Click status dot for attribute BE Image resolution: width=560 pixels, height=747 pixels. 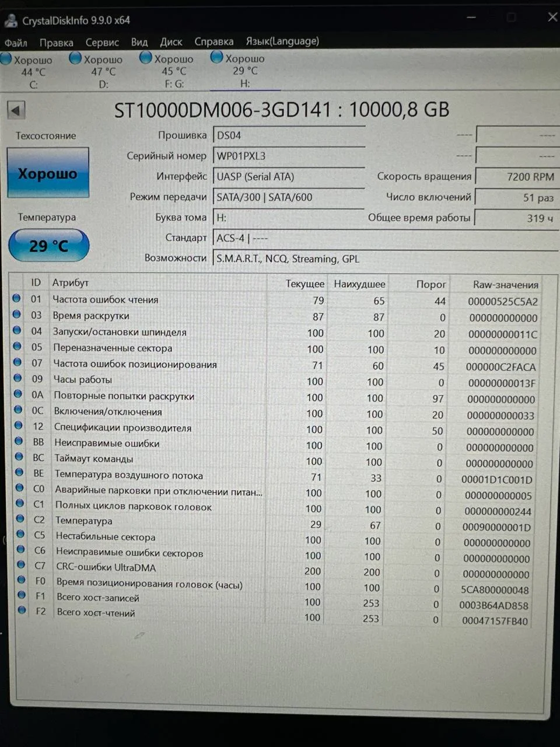coord(19,473)
